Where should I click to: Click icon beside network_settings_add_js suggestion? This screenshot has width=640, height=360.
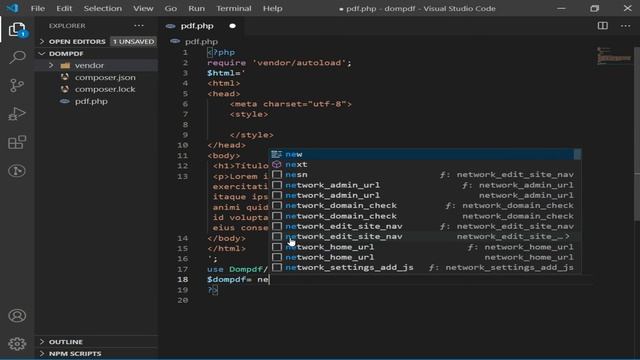coord(277,267)
